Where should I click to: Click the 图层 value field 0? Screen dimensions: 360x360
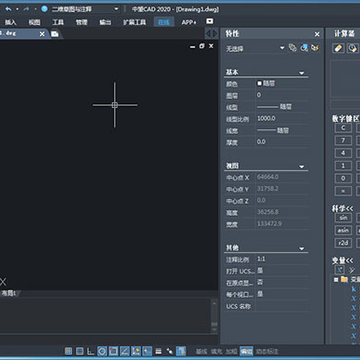[282, 95]
